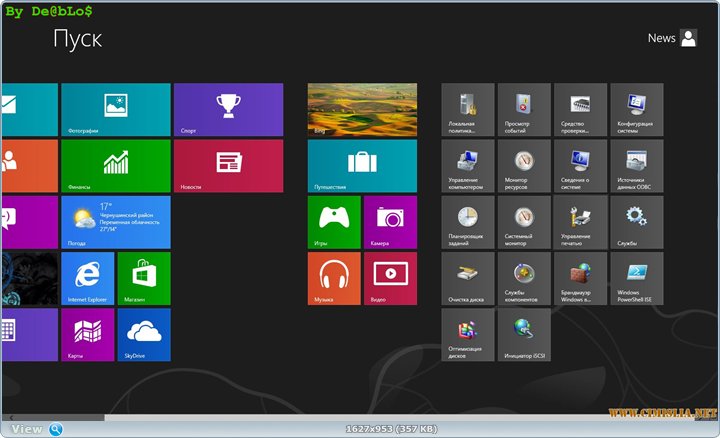Image resolution: width=720 pixels, height=438 pixels.
Task: Open the SkyDrive tile
Action: 144,334
